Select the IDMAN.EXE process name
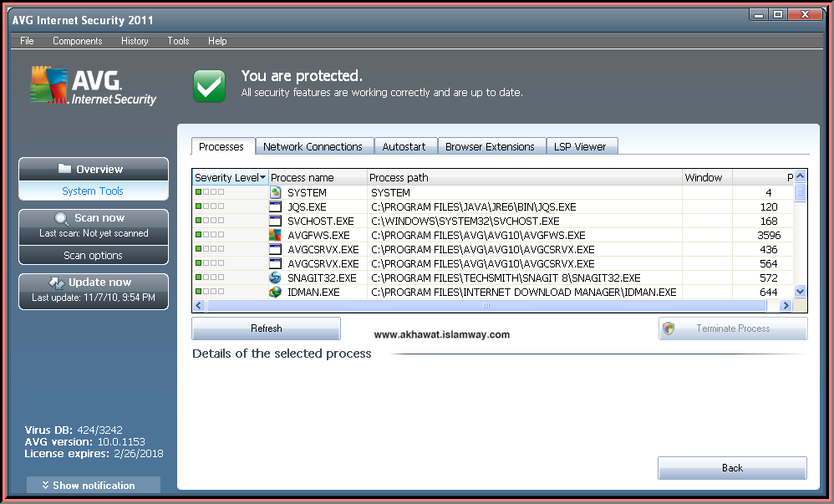The width and height of the screenshot is (834, 504). pyautogui.click(x=313, y=293)
